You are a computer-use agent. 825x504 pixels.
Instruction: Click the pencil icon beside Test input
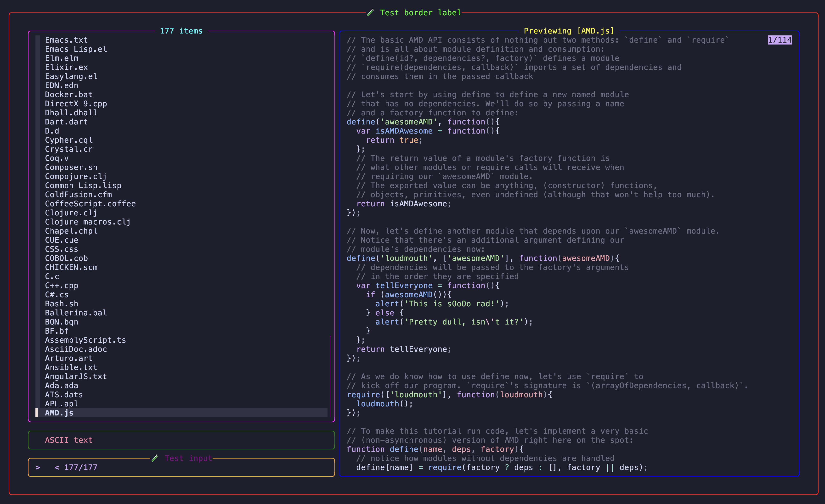pos(155,458)
